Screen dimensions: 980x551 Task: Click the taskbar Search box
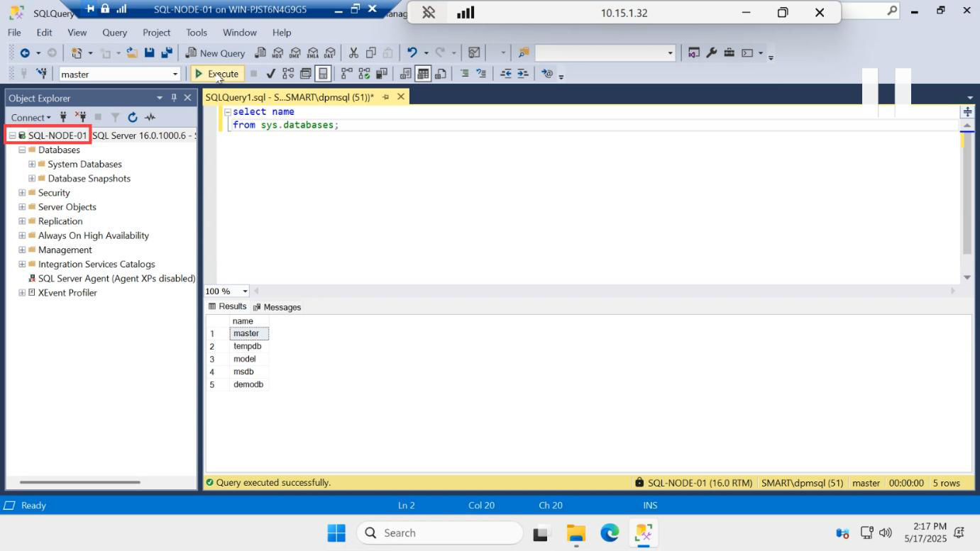[x=439, y=533]
